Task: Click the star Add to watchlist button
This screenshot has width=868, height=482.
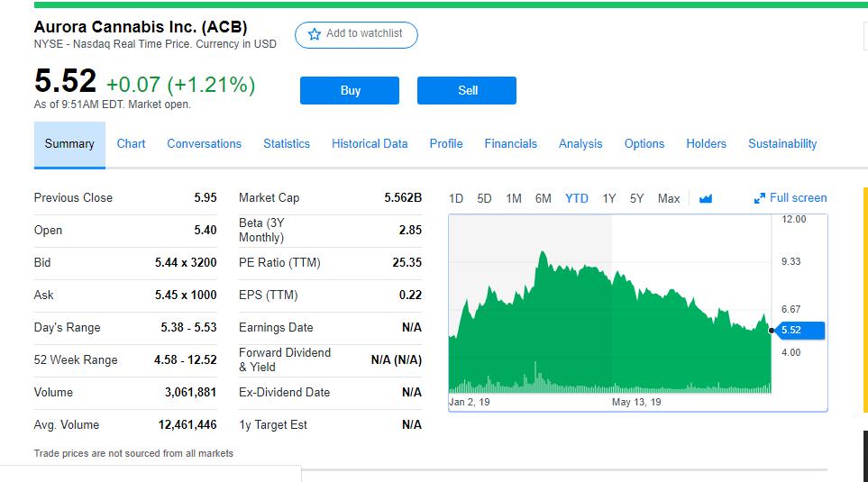Action: (356, 34)
